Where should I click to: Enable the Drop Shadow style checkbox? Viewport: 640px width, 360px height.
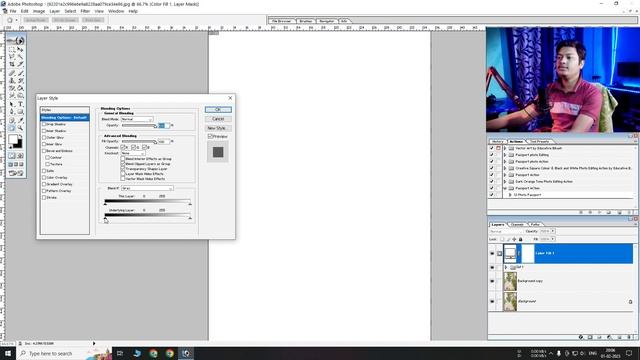coord(44,124)
